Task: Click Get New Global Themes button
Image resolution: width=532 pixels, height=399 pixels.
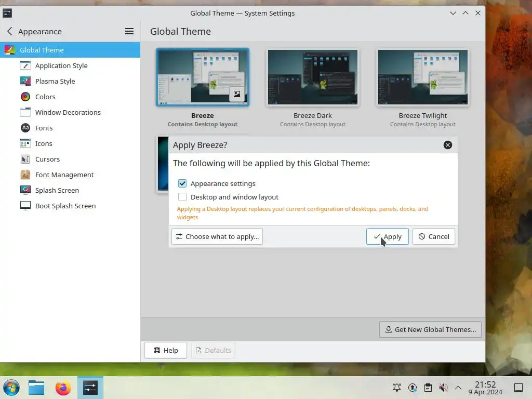Action: pyautogui.click(x=430, y=329)
